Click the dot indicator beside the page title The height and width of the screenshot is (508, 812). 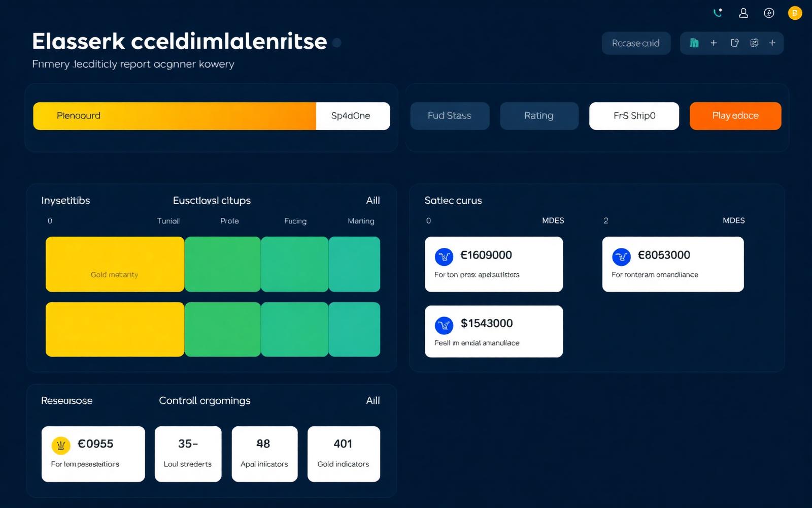point(336,43)
